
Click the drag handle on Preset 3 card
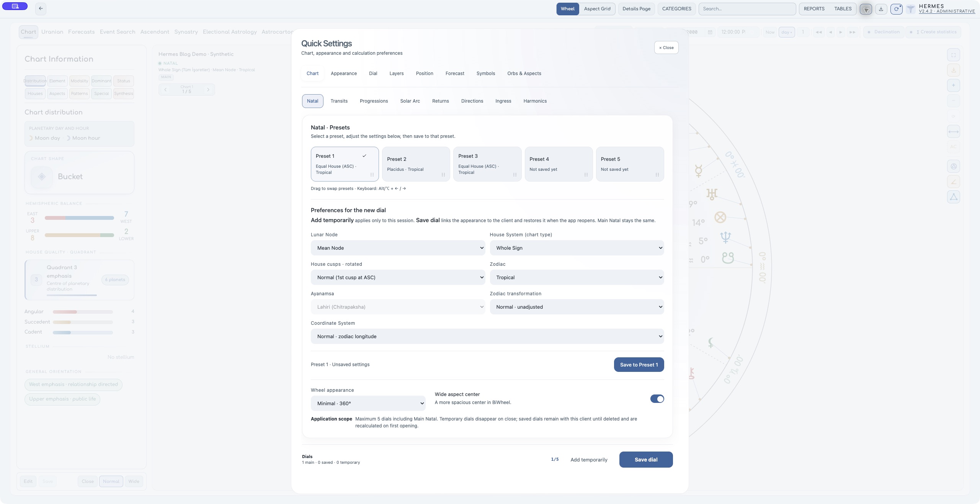[x=515, y=175]
